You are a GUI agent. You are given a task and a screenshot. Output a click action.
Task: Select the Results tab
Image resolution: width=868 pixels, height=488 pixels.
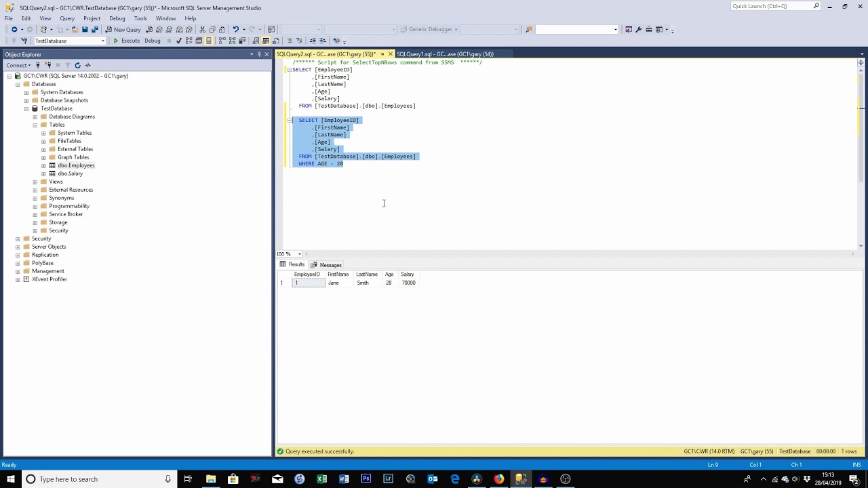pyautogui.click(x=292, y=265)
